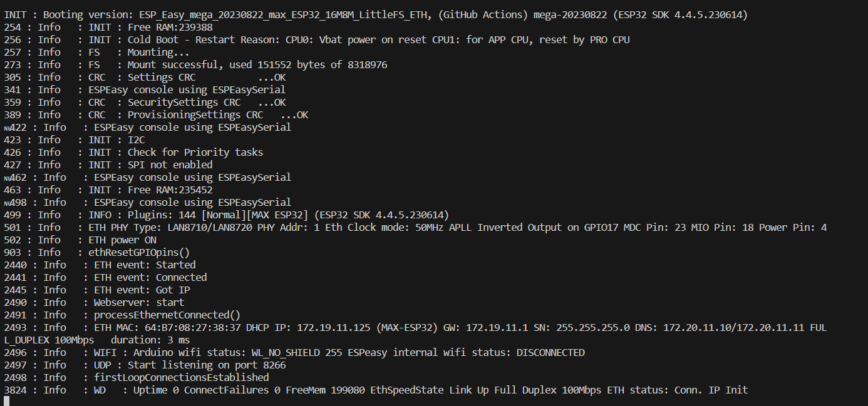Click the terminal cursor block at the bottom

coord(6,402)
